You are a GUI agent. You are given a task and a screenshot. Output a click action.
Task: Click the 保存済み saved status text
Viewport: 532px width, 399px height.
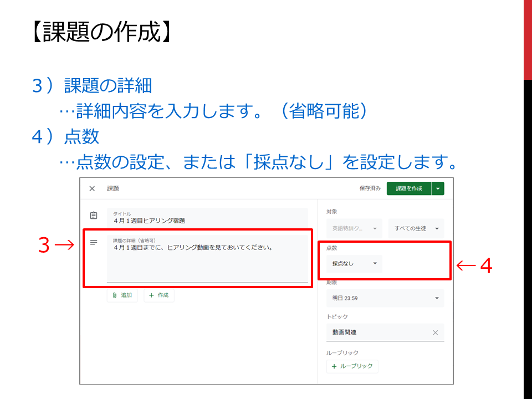370,188
